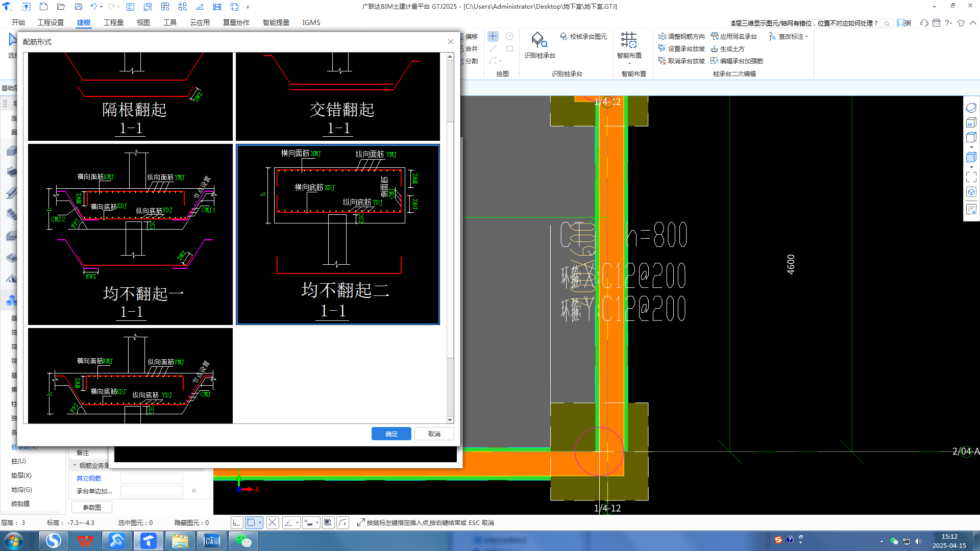This screenshot has width=980, height=551.
Task: Select 地沟(G) in the component list
Action: click(21, 489)
